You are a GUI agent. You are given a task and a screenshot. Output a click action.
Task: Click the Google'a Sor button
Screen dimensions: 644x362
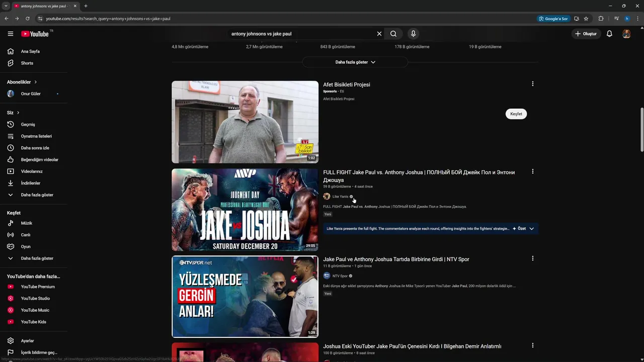click(553, 19)
